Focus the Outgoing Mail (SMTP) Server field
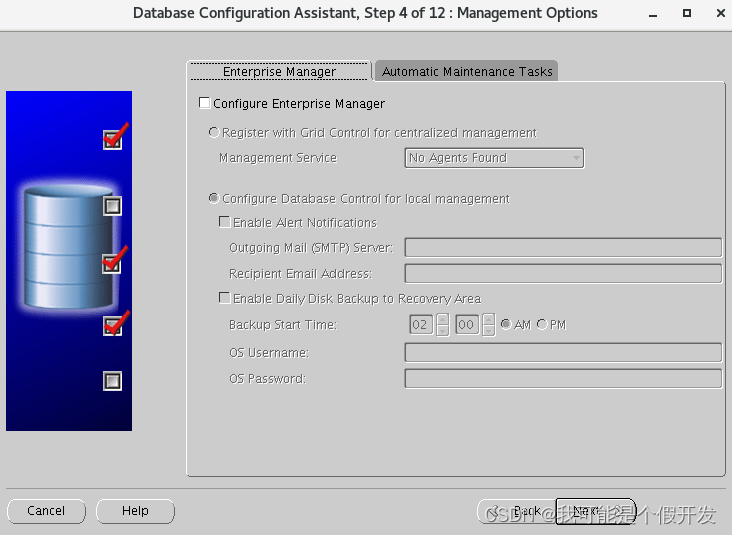 pos(563,247)
